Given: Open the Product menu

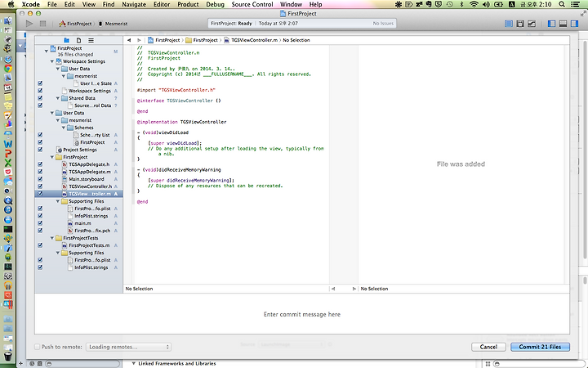Looking at the screenshot, I should (x=188, y=5).
